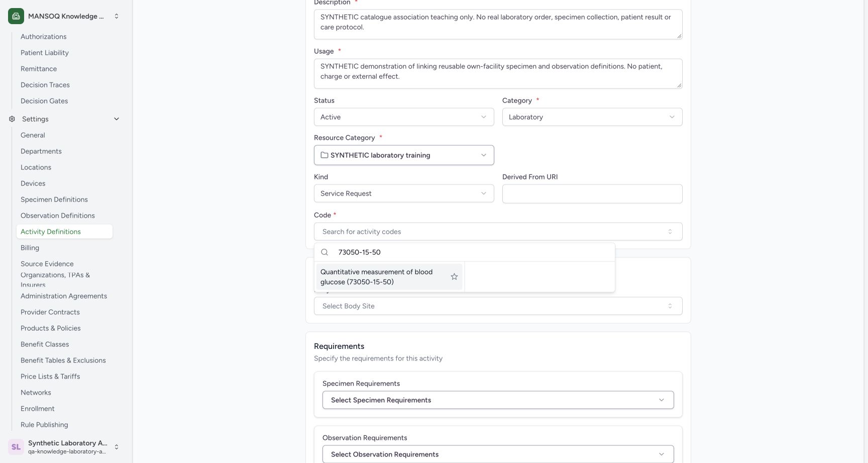The width and height of the screenshot is (868, 463).
Task: Open Locations settings
Action: (36, 167)
